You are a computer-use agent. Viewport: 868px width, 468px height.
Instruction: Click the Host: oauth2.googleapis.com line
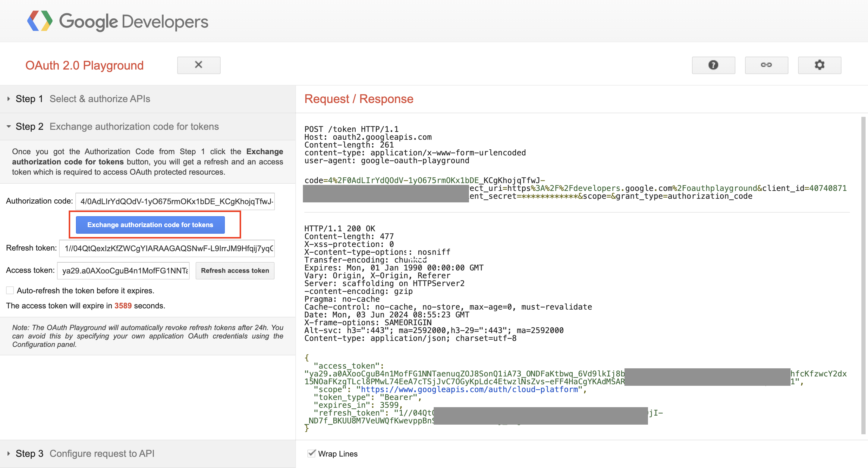click(x=368, y=137)
